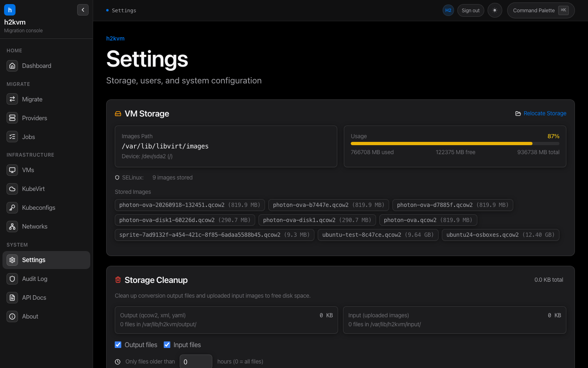588x368 pixels.
Task: Open API Docs document icon
Action: [12, 298]
